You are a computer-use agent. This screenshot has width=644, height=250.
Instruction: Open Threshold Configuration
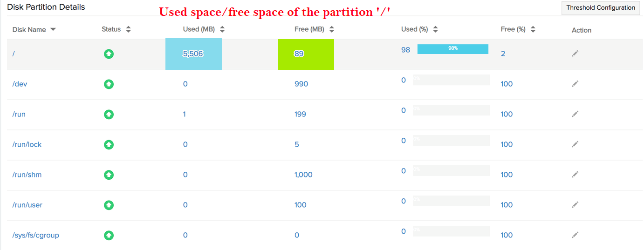point(600,7)
